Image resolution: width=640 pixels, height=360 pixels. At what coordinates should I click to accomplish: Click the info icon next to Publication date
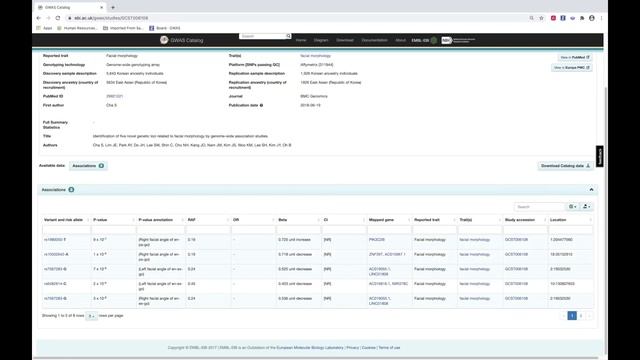click(x=262, y=105)
